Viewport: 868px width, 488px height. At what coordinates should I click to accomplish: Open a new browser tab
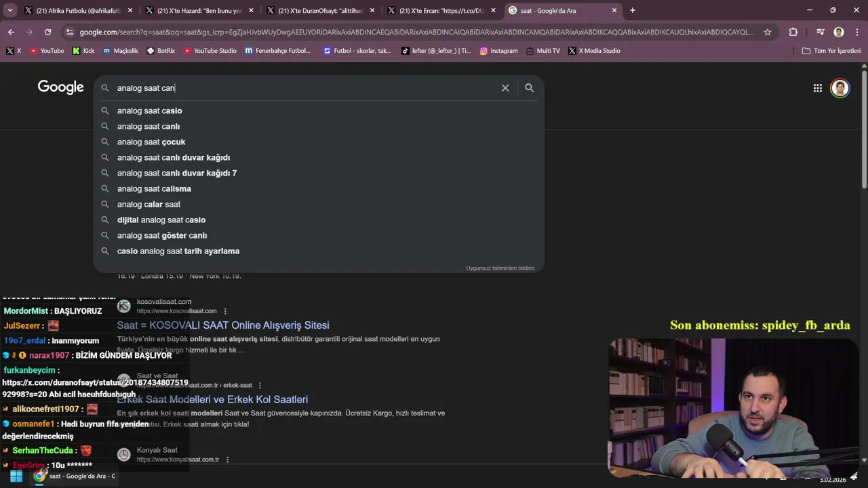point(633,11)
